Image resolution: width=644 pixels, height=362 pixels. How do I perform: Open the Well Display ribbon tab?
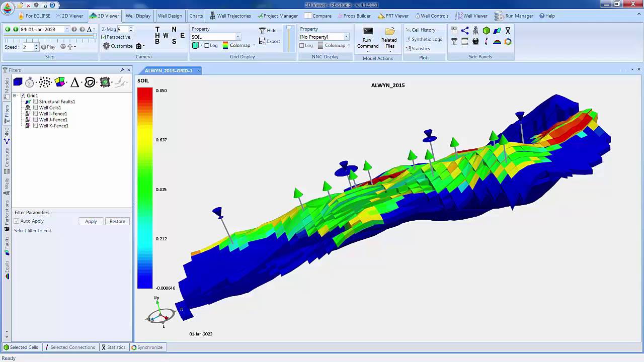tap(138, 16)
